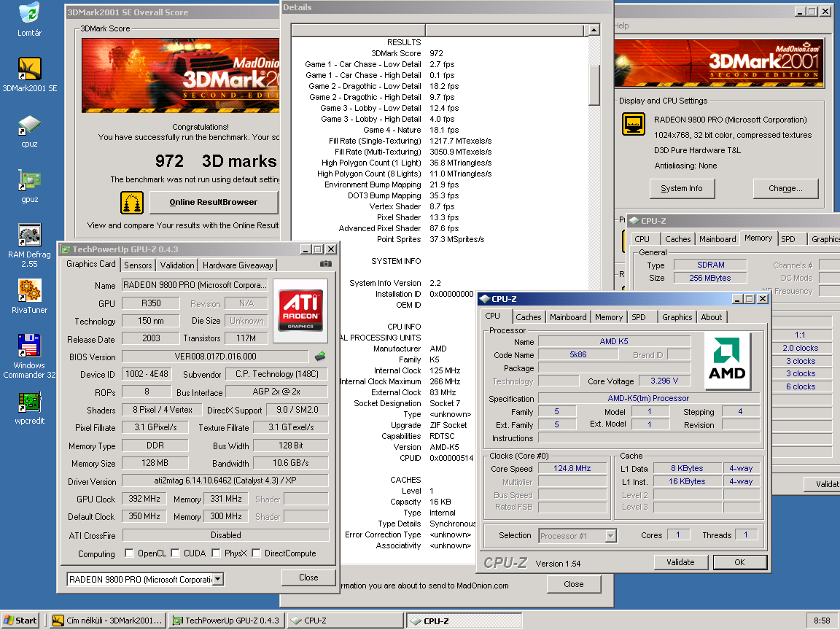Click Online ResultBrowser button

coord(213,202)
